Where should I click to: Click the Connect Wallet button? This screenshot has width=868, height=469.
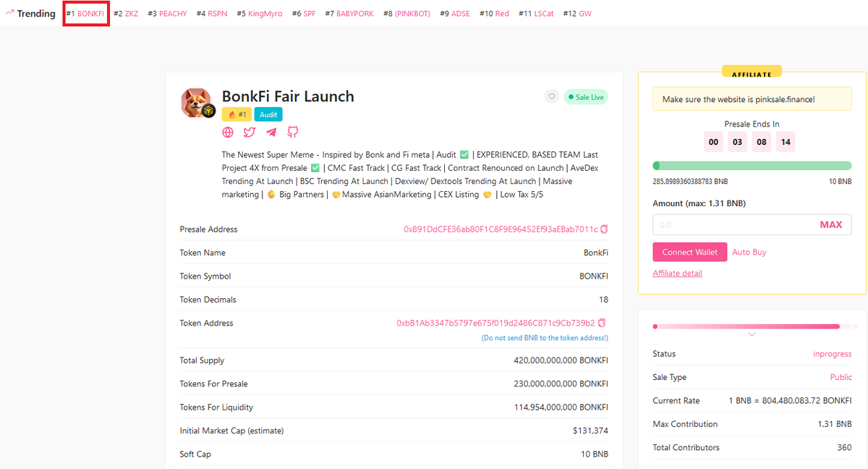[689, 252]
